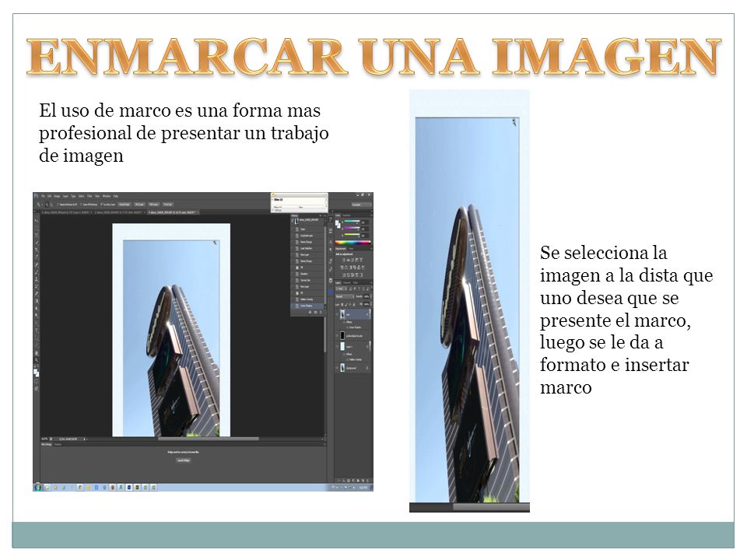Select the Gradient tool
The height and width of the screenshot is (560, 747).
pyautogui.click(x=37, y=301)
